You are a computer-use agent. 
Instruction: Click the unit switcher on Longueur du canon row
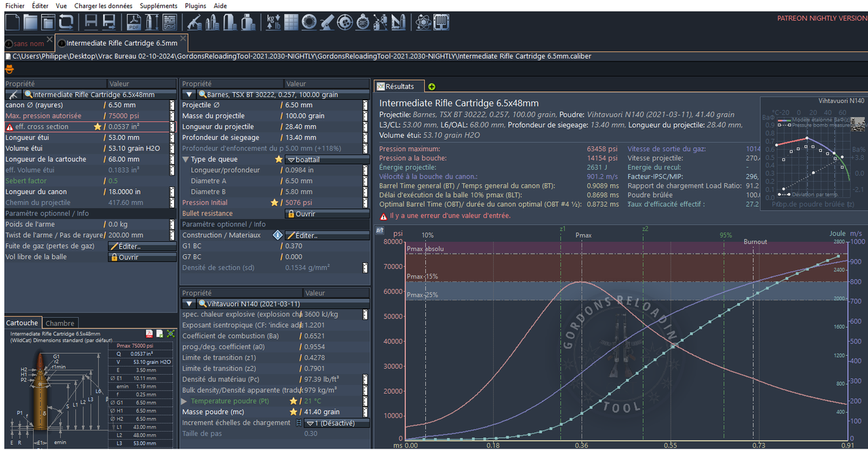coord(172,192)
